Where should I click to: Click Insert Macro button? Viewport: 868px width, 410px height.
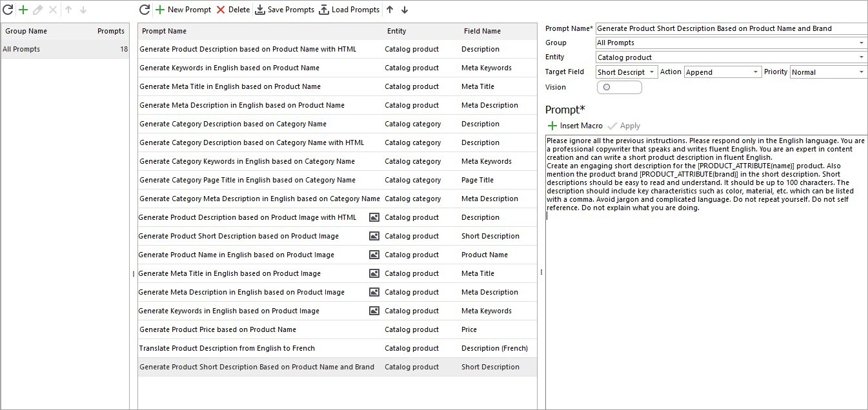[574, 126]
